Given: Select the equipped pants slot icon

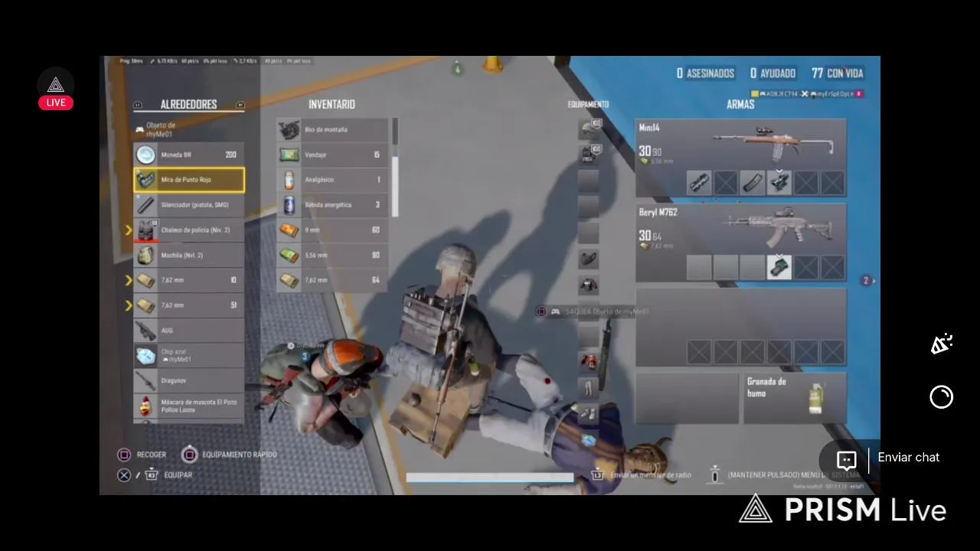Looking at the screenshot, I should click(589, 387).
